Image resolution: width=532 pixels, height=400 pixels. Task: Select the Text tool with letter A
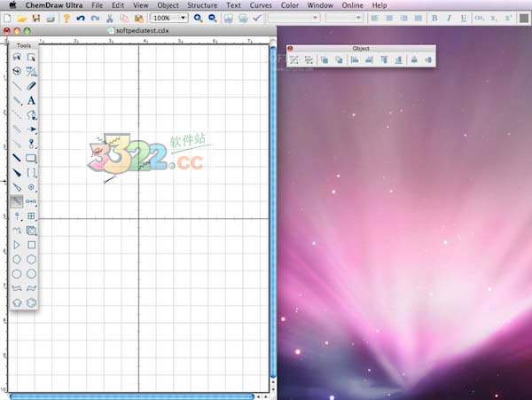coord(31,100)
